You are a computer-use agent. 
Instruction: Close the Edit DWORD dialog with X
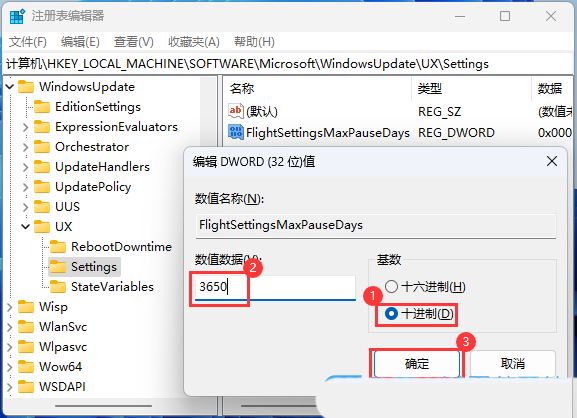click(x=552, y=161)
